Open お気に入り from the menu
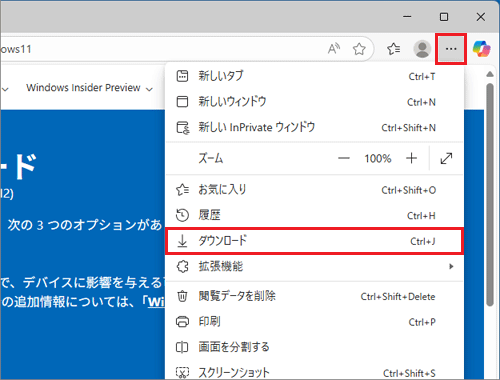The height and width of the screenshot is (380, 500). [x=314, y=190]
